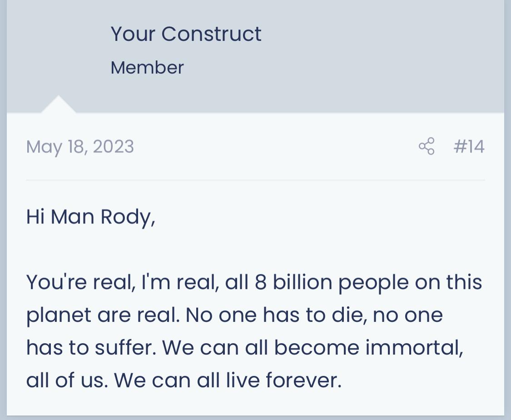Screen dimensions: 511x420
Task: Click the May 18, 2023 post date
Action: (x=80, y=147)
